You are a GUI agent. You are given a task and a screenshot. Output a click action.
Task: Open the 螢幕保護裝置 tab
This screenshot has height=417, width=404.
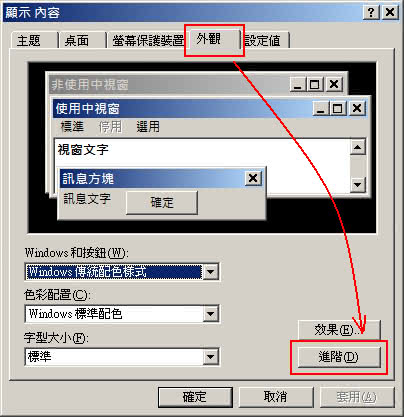pyautogui.click(x=147, y=41)
